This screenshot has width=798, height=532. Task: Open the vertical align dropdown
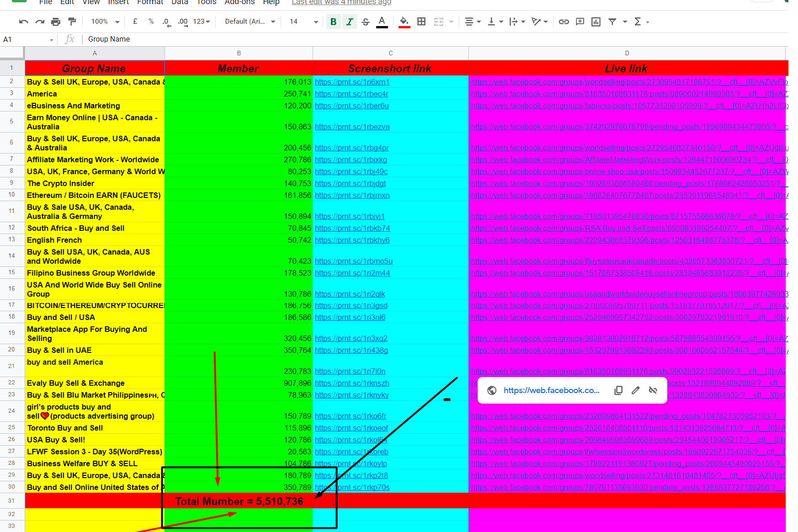(x=495, y=21)
